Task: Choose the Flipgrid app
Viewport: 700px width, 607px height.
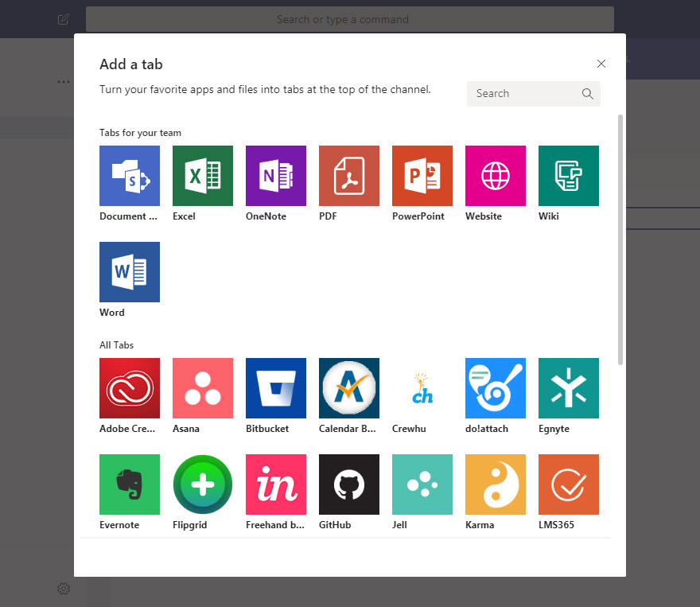Action: point(202,484)
